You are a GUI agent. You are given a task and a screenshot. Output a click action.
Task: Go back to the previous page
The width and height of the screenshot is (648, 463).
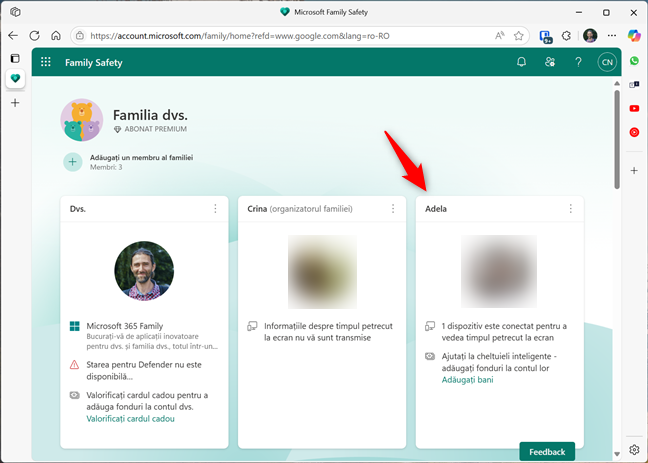coord(13,36)
